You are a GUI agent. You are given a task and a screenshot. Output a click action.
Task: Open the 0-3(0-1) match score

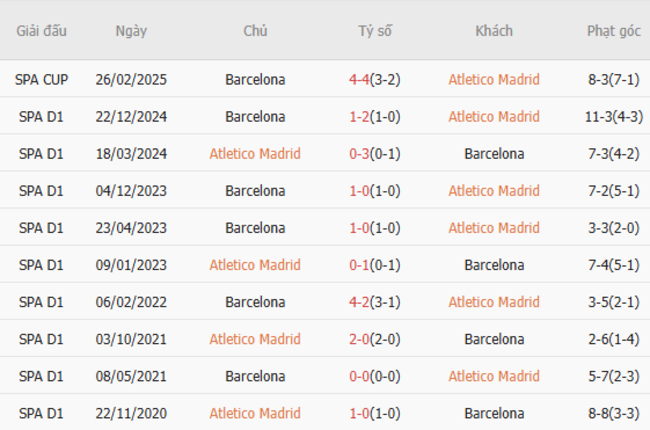tap(375, 154)
